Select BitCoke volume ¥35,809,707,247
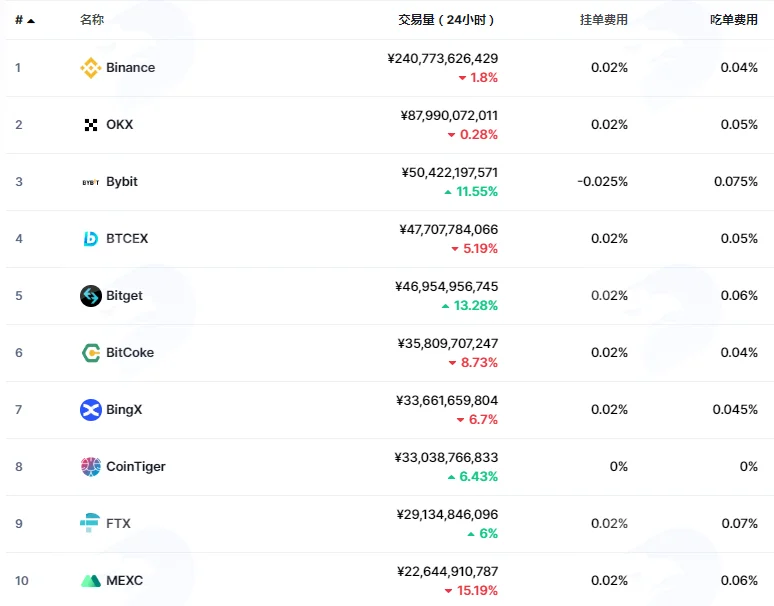Image resolution: width=774 pixels, height=606 pixels. [x=448, y=343]
